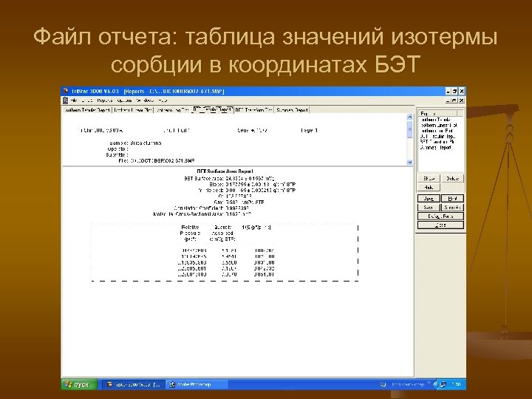532x399 pixels.
Task: Select BET Transform Plot in the reports list
Action: tap(437, 141)
